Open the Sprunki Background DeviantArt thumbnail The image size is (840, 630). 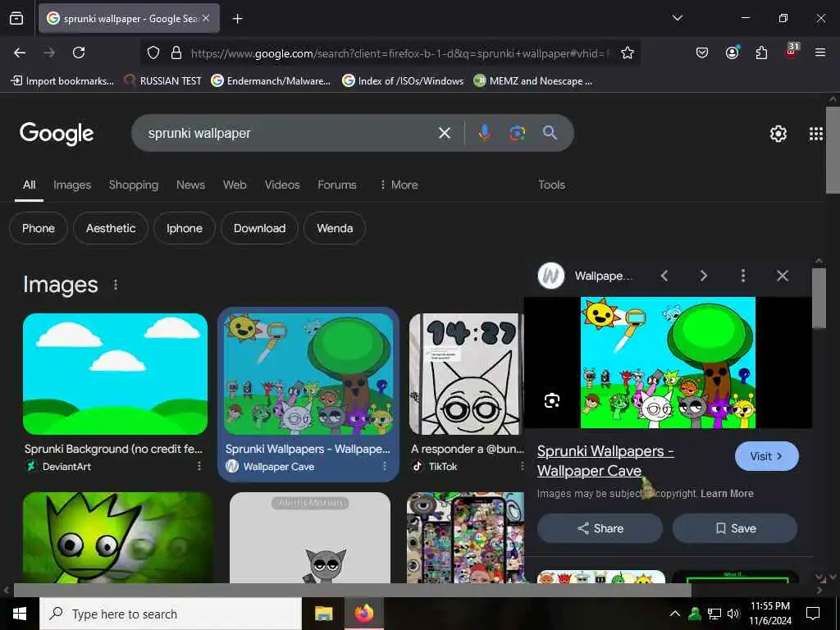pyautogui.click(x=115, y=374)
